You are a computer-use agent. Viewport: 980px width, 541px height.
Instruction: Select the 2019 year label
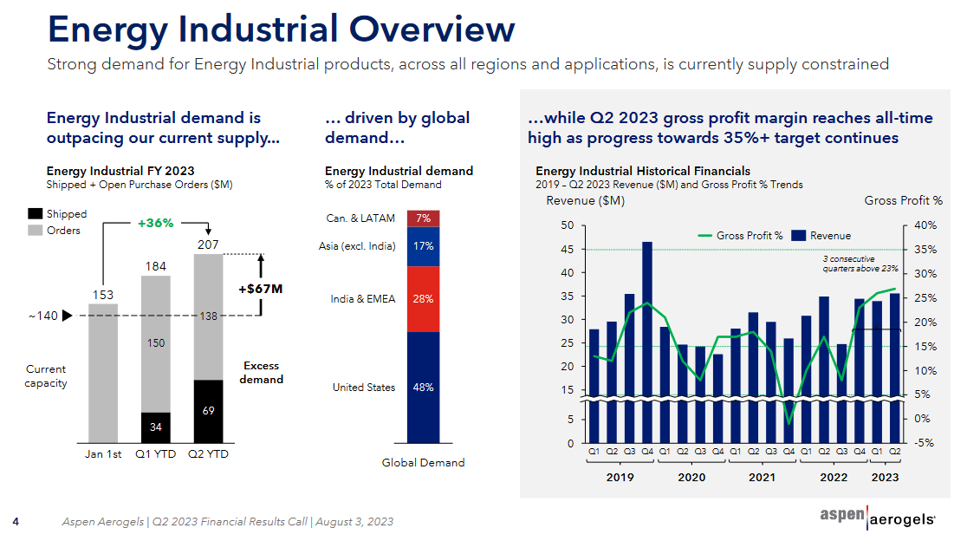620,477
